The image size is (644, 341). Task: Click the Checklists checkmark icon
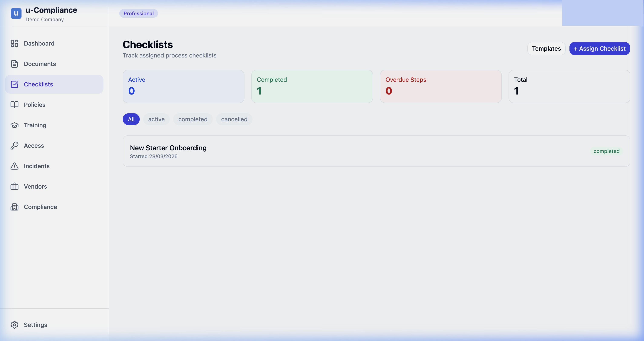14,84
